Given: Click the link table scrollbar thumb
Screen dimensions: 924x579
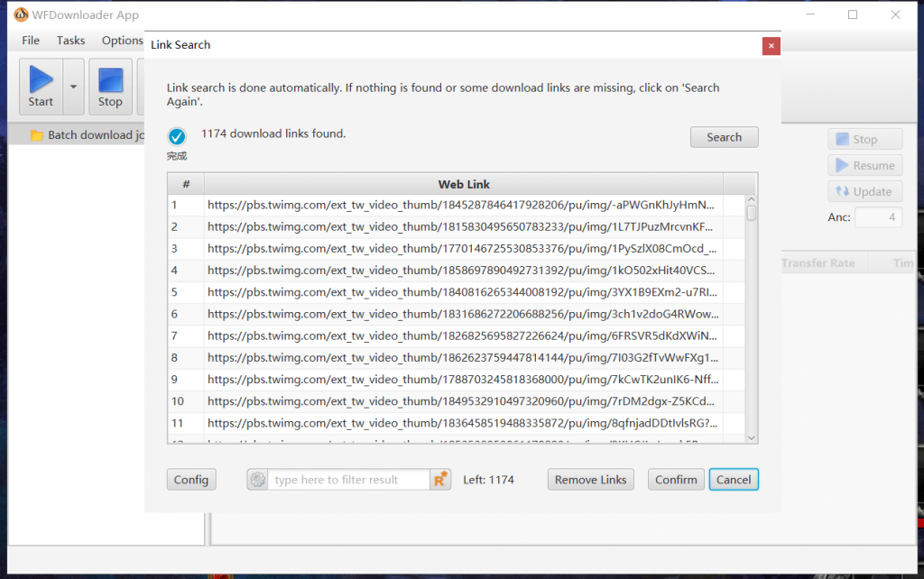Looking at the screenshot, I should point(752,213).
